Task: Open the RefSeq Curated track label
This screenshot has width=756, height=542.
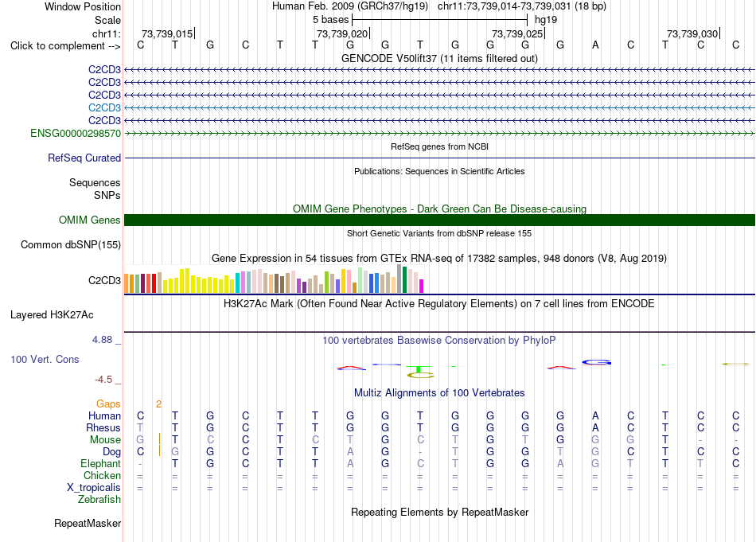Action: pos(84,158)
